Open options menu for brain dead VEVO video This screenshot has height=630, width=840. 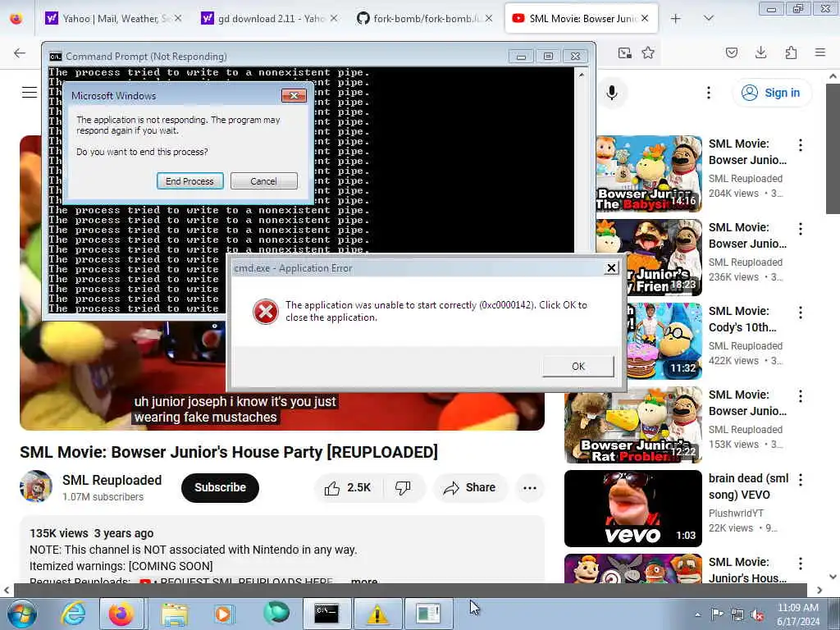pos(800,479)
